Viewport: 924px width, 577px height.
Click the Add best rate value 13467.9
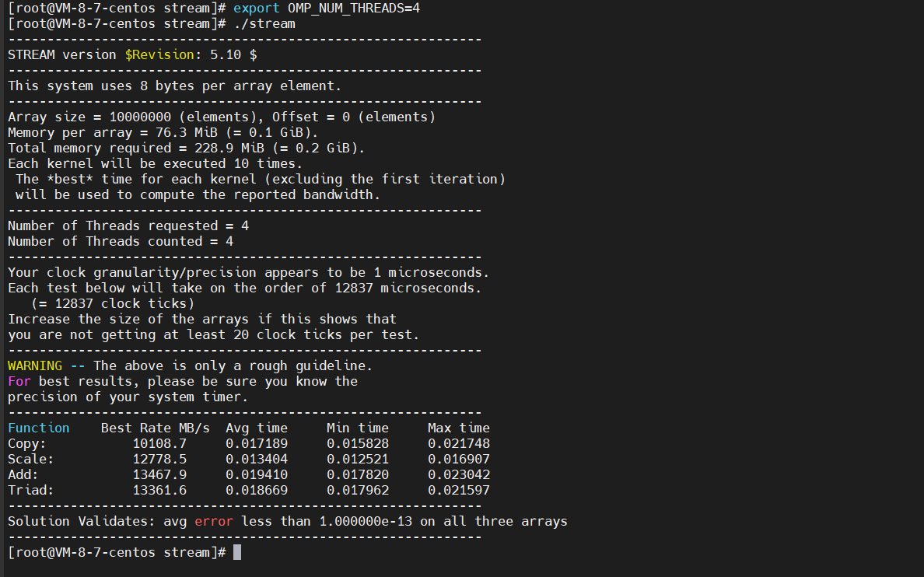click(x=159, y=474)
